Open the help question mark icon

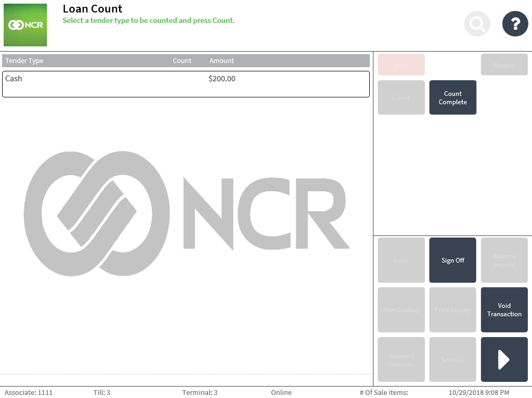pyautogui.click(x=515, y=23)
